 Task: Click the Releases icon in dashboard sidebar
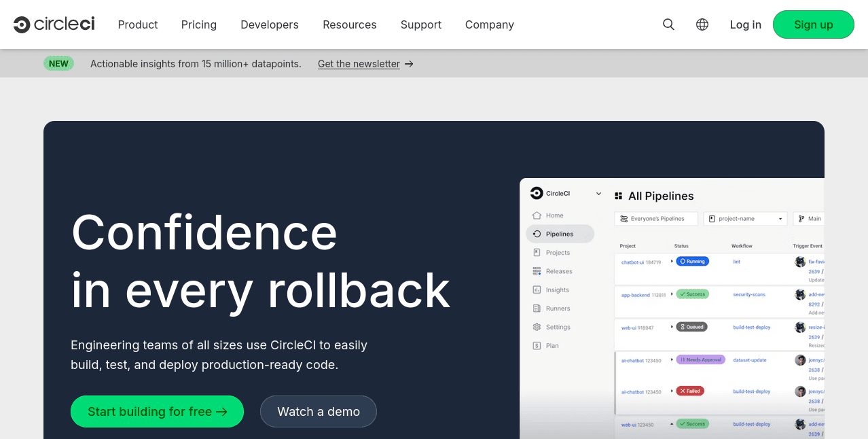pyautogui.click(x=537, y=271)
